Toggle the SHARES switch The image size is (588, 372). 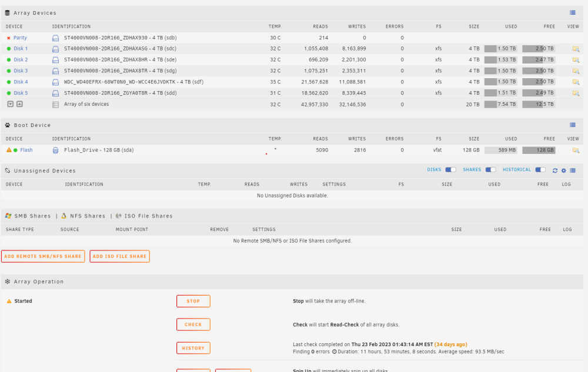pyautogui.click(x=490, y=170)
